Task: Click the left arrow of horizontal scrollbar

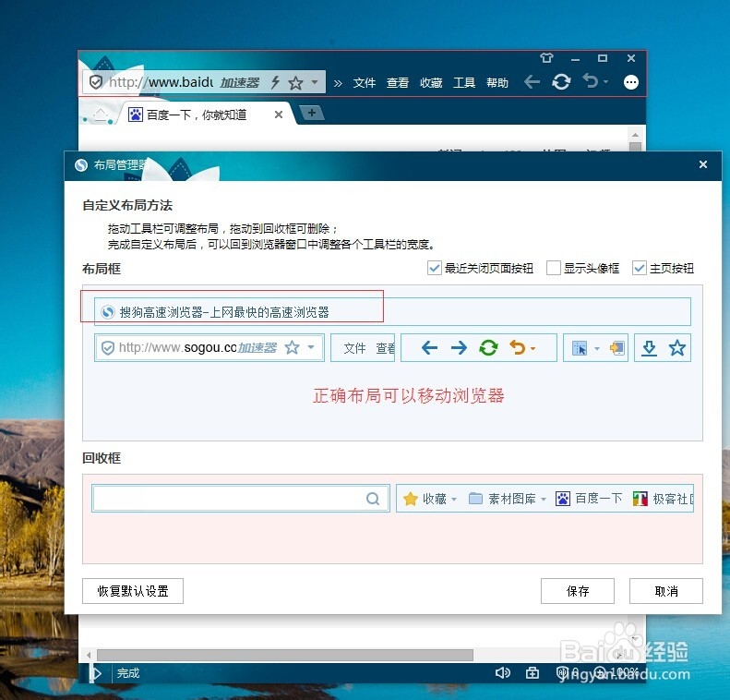Action: (x=89, y=656)
